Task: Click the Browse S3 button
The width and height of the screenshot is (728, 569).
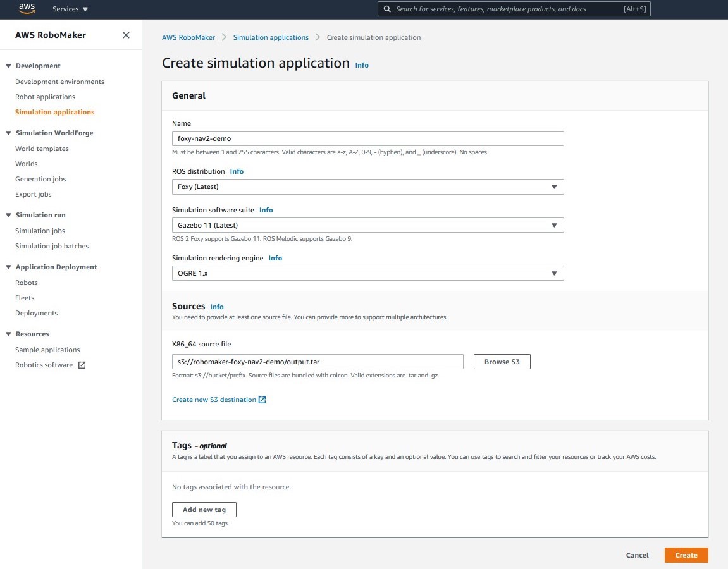Action: tap(502, 362)
